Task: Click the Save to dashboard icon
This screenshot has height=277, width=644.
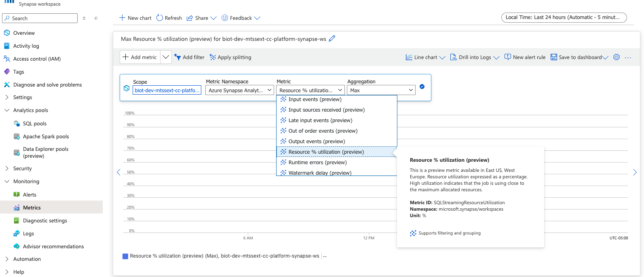Action: tap(554, 57)
